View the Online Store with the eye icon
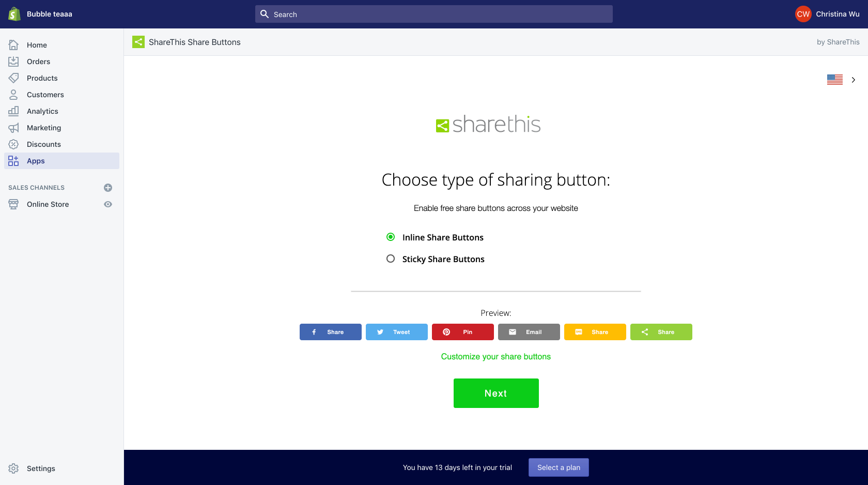 click(108, 204)
